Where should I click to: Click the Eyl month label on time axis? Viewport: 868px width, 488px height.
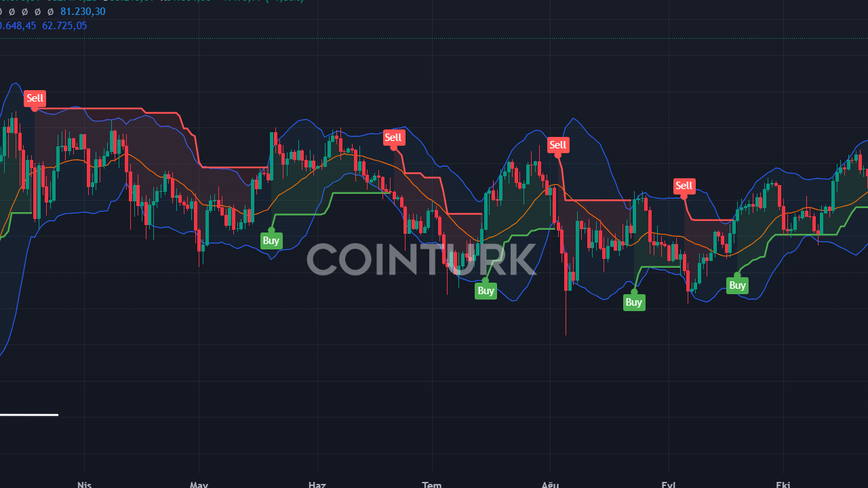click(669, 484)
